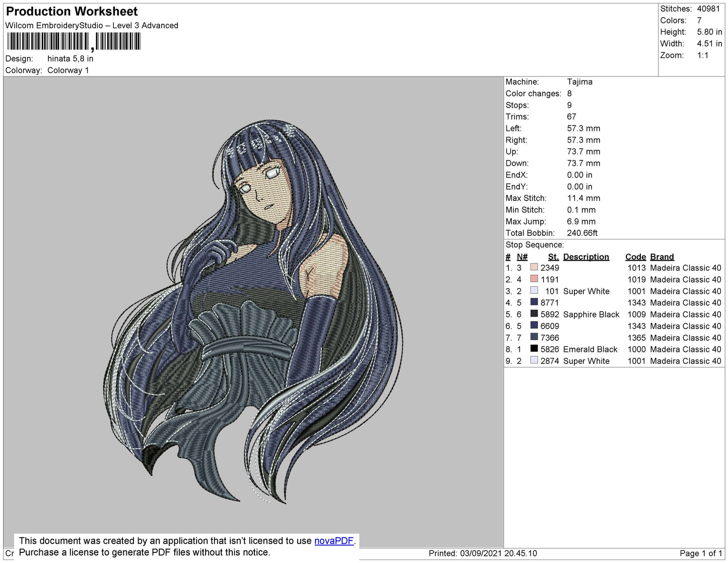
Task: Click the 'Page 1 of 1' footer text
Action: coord(701,553)
